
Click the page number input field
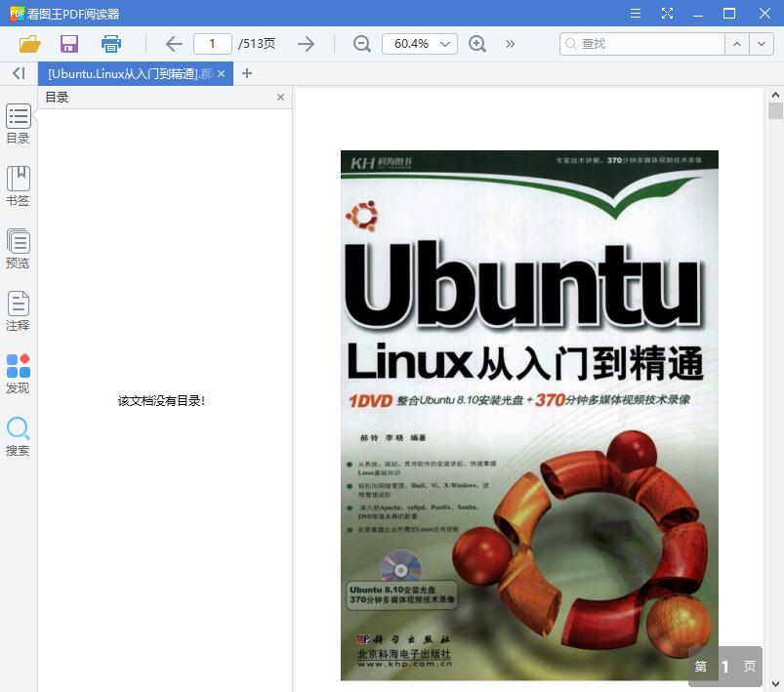pyautogui.click(x=213, y=44)
